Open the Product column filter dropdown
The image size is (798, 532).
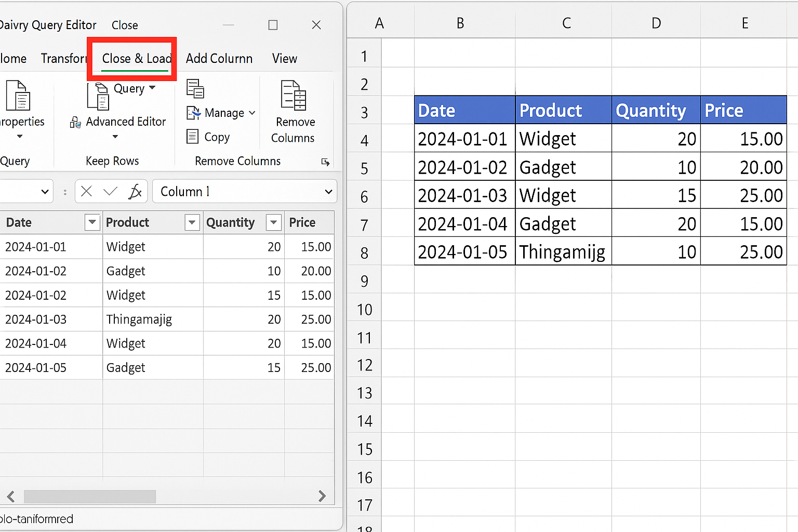click(x=192, y=222)
